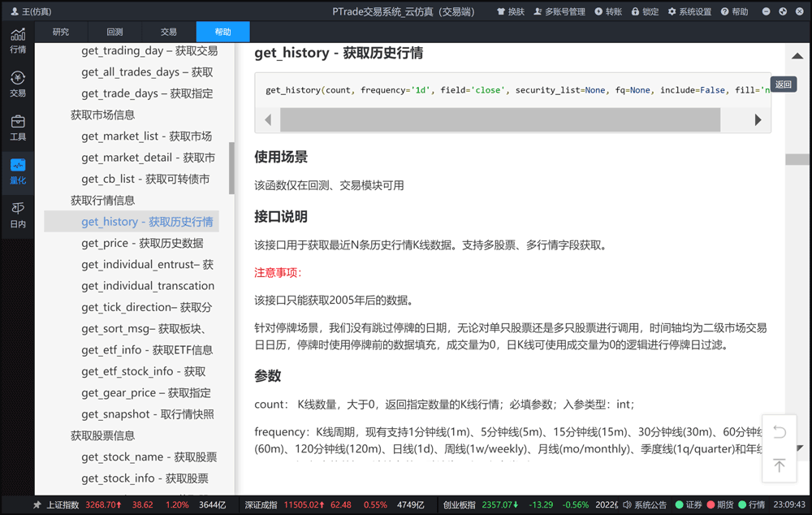
Task: Open get_individual_entrust help entry
Action: (x=147, y=265)
